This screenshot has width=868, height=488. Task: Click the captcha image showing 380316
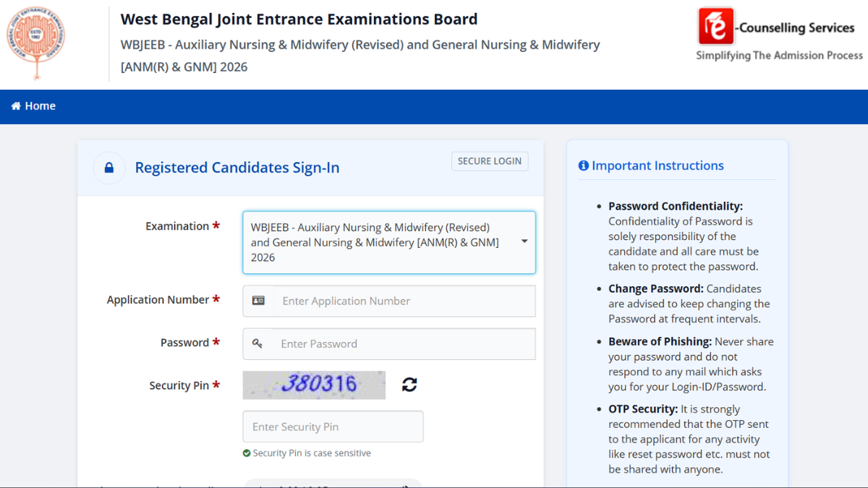pos(314,385)
